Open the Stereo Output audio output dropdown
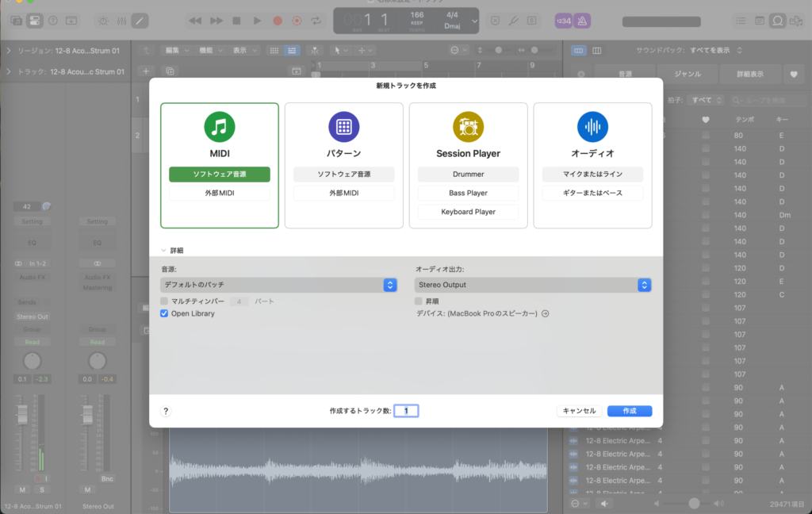 [x=533, y=285]
